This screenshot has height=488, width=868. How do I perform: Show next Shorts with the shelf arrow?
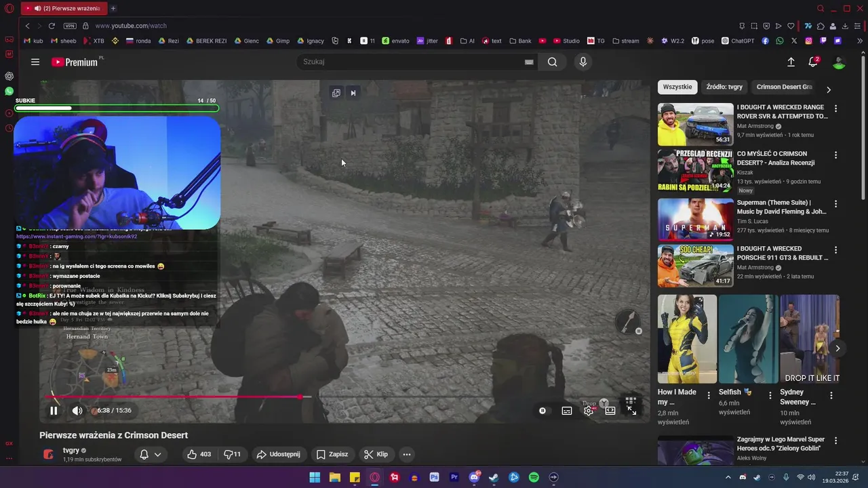(837, 348)
